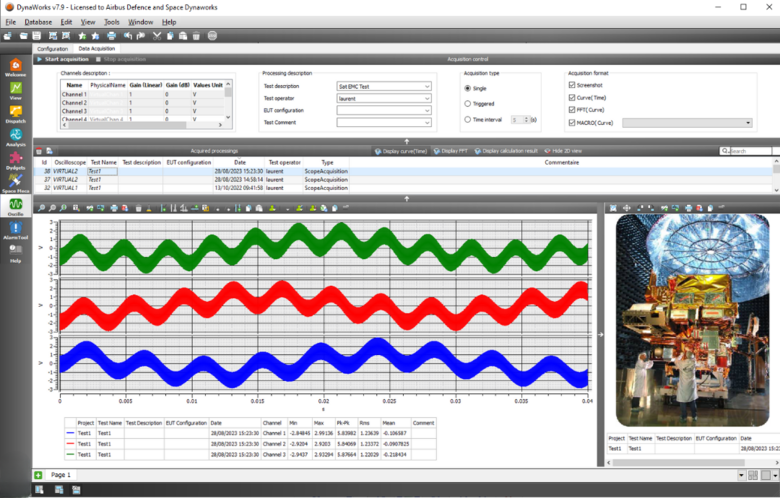Click the undo arrow icon in main toolbar
This screenshot has width=780, height=498.
pyautogui.click(x=128, y=36)
